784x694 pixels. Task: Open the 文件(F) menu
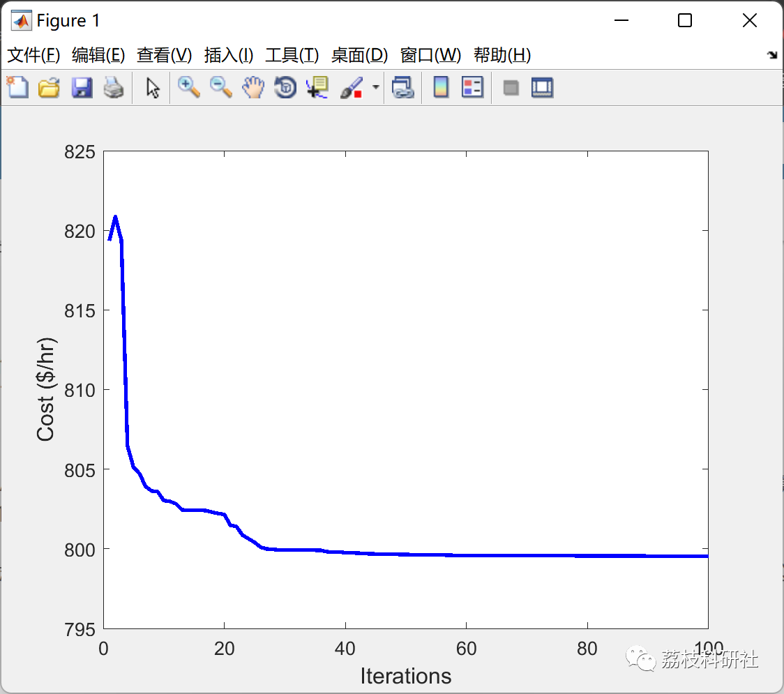33,55
